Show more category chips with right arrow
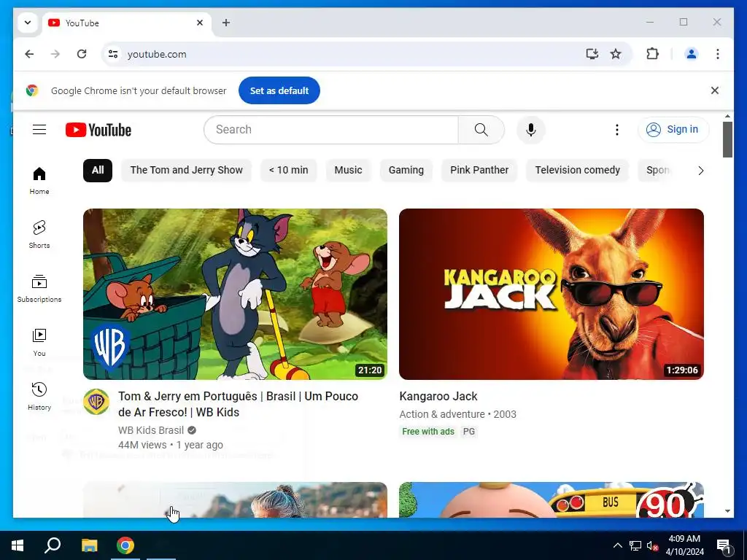 tap(700, 171)
